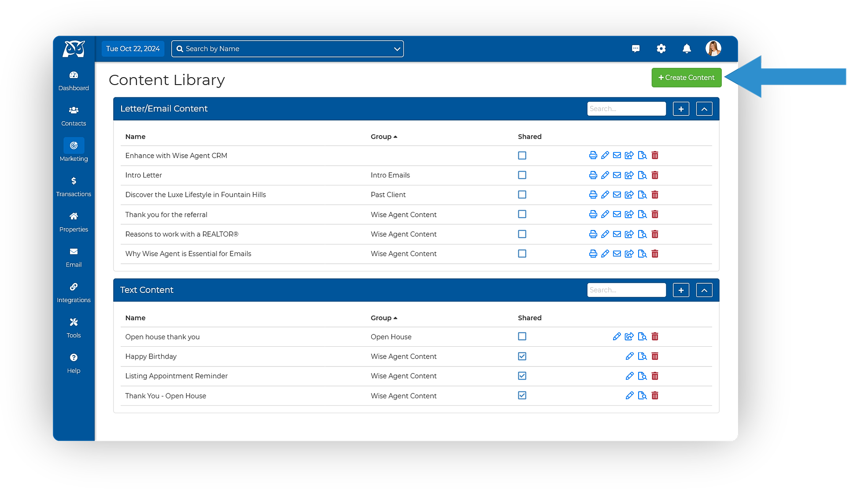The width and height of the screenshot is (868, 489).
Task: Open the chat messages icon
Action: (635, 48)
